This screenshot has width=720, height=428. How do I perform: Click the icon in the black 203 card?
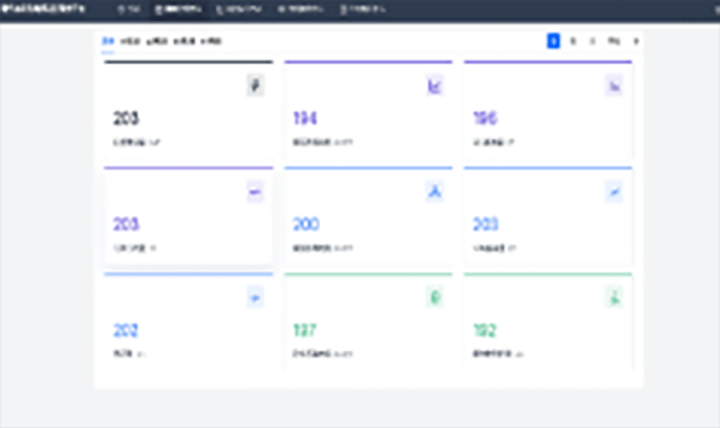(x=255, y=87)
